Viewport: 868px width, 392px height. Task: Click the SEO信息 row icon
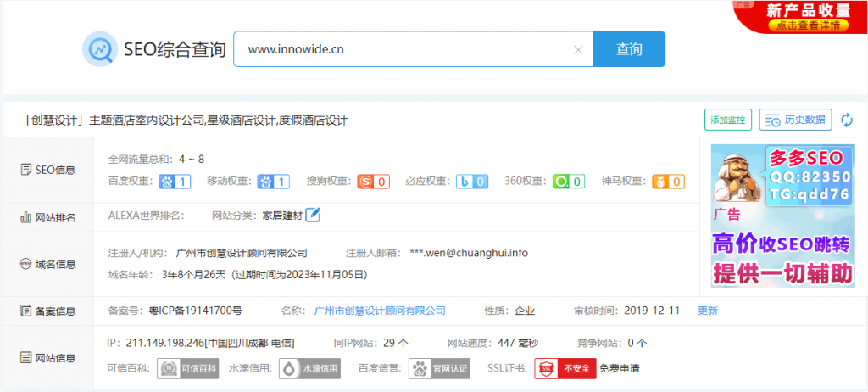click(25, 170)
